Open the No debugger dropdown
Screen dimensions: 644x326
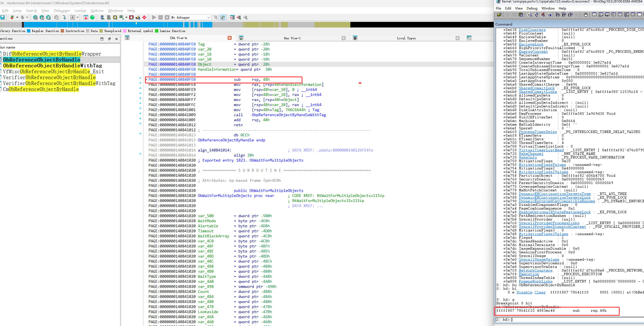coord(209,17)
